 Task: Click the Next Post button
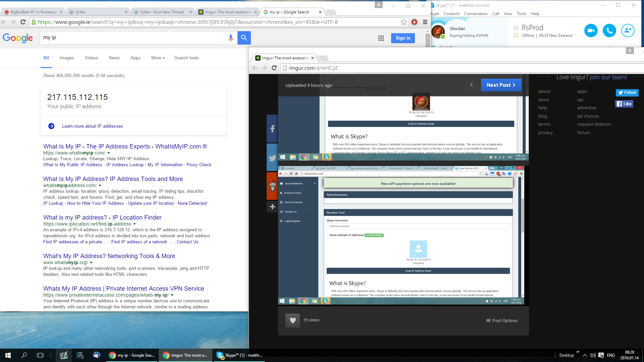tap(501, 85)
